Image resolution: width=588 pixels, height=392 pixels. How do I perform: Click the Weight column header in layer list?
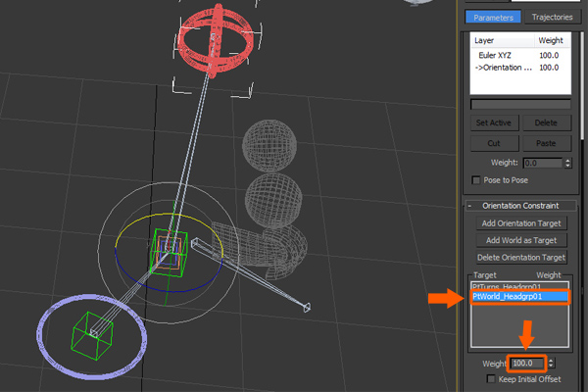tap(552, 40)
